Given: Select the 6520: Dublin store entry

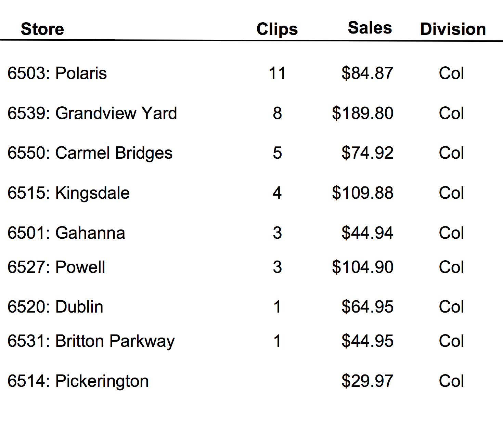Looking at the screenshot, I should click(x=55, y=307).
